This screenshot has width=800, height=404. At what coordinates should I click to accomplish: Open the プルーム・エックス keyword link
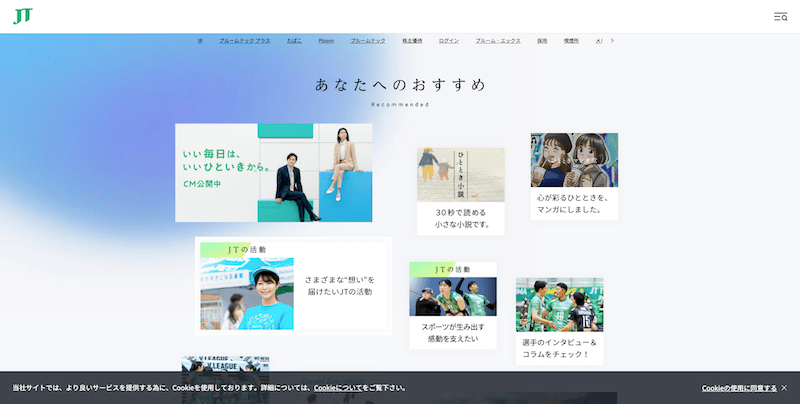(498, 41)
